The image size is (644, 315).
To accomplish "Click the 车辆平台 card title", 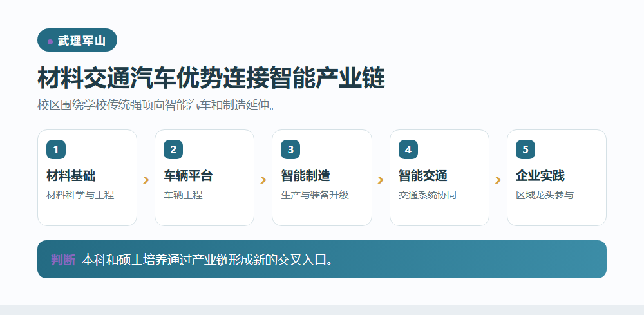I will point(188,176).
